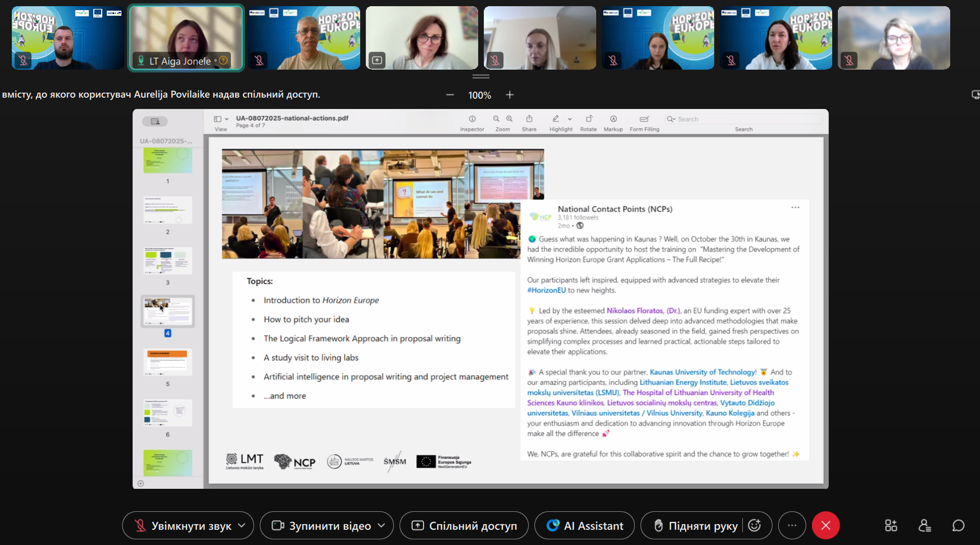Click the file name UA-08072025-national-actions.pdf
The image size is (980, 545).
[292, 118]
